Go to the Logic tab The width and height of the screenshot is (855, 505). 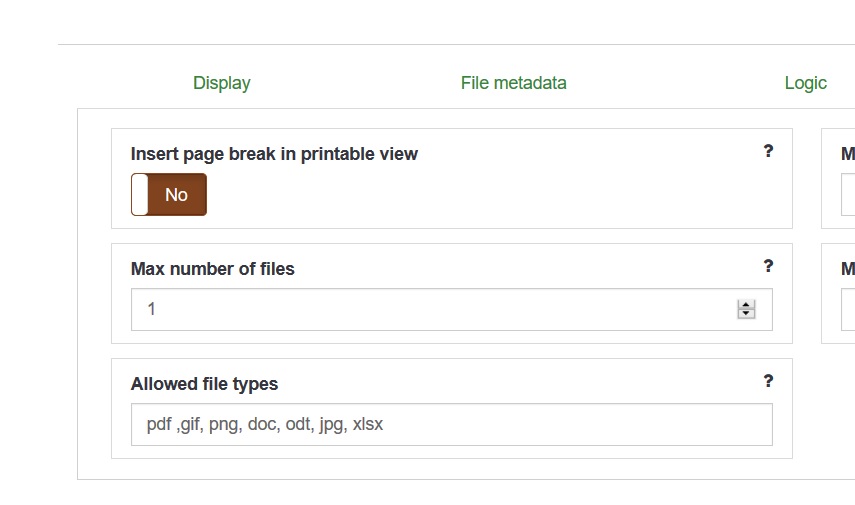point(805,83)
